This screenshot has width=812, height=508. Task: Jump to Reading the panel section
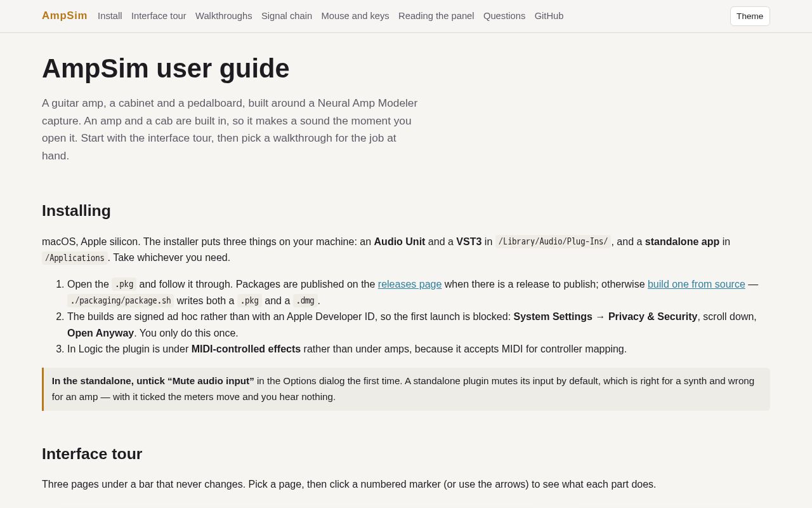[x=436, y=16]
